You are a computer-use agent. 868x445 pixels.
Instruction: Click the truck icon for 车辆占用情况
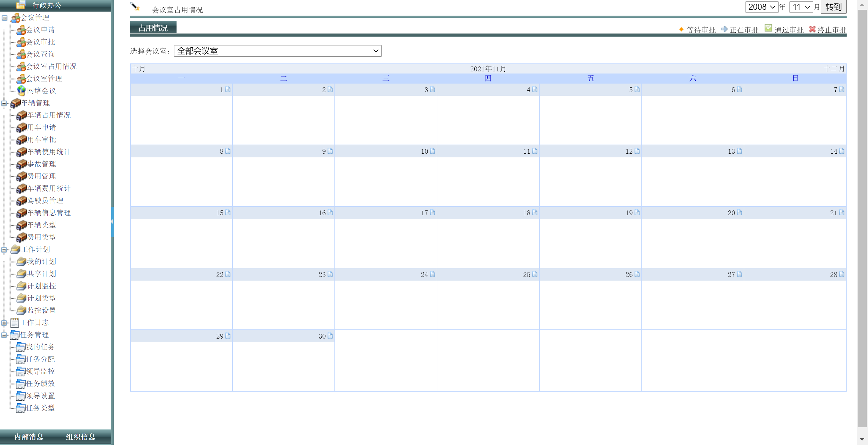(21, 115)
